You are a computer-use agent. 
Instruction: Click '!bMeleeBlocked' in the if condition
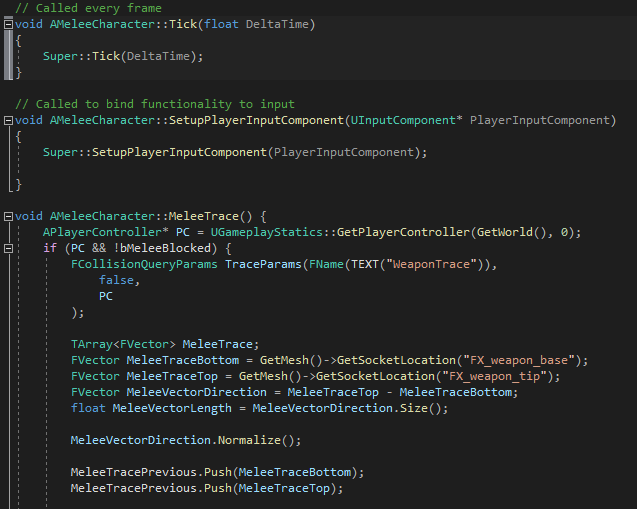click(162, 248)
